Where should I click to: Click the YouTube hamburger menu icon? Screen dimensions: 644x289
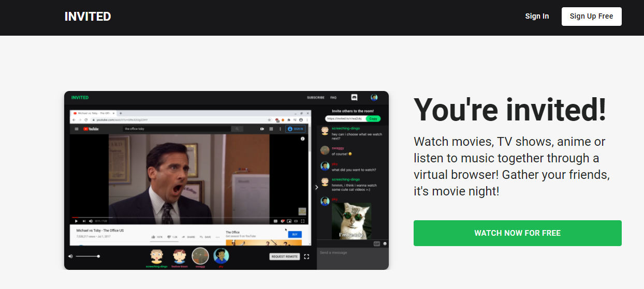77,129
